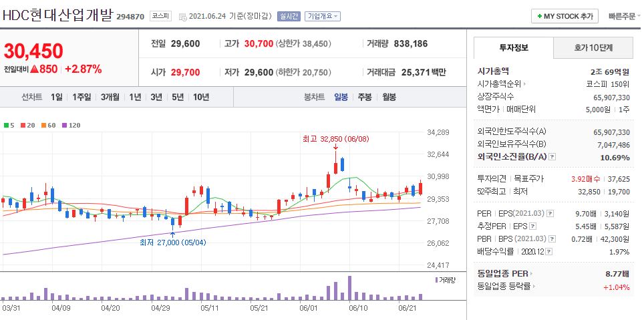Click the help icon next to PER EPS(2021.03)

click(x=550, y=214)
